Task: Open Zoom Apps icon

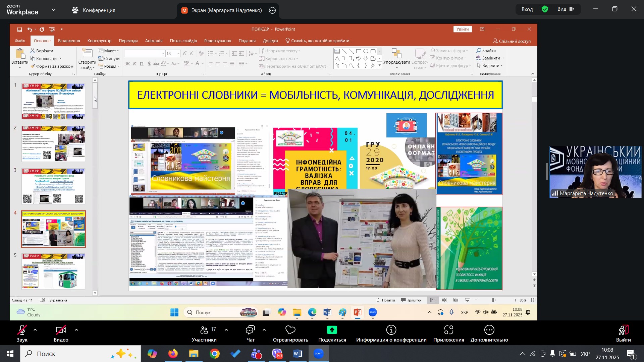Action: click(x=448, y=330)
